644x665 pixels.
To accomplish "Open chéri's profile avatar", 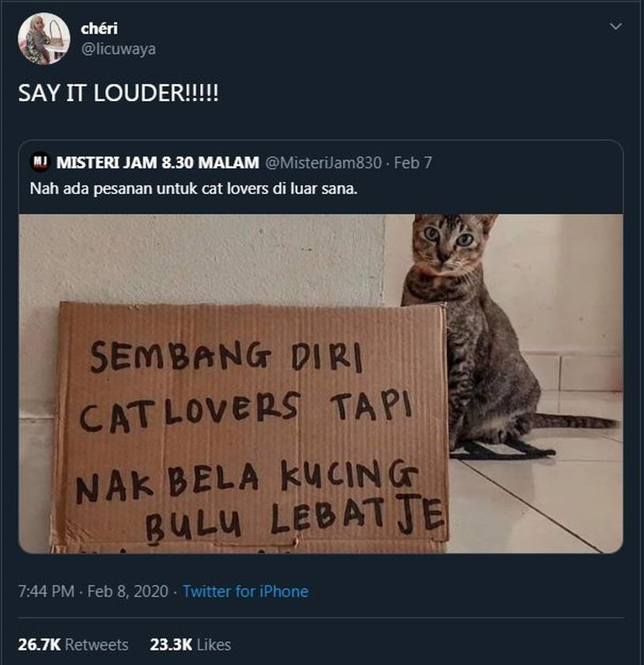I will click(44, 39).
